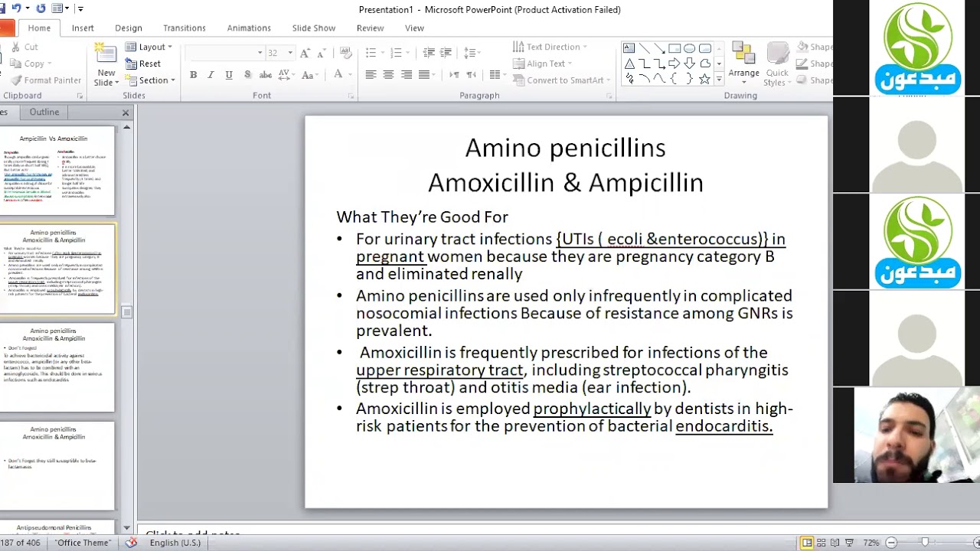Select the Right Arrow shape in shapes gallery
Image resolution: width=980 pixels, height=551 pixels.
(x=675, y=64)
